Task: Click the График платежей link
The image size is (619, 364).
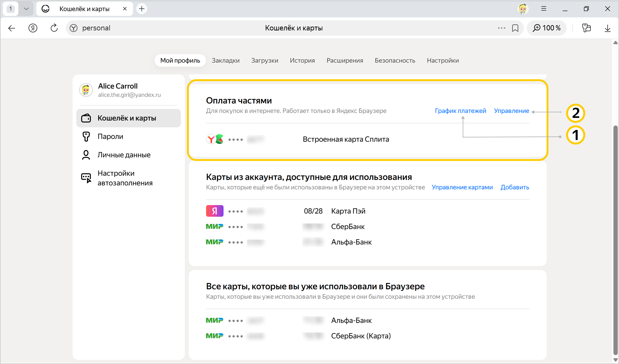Action: (460, 111)
